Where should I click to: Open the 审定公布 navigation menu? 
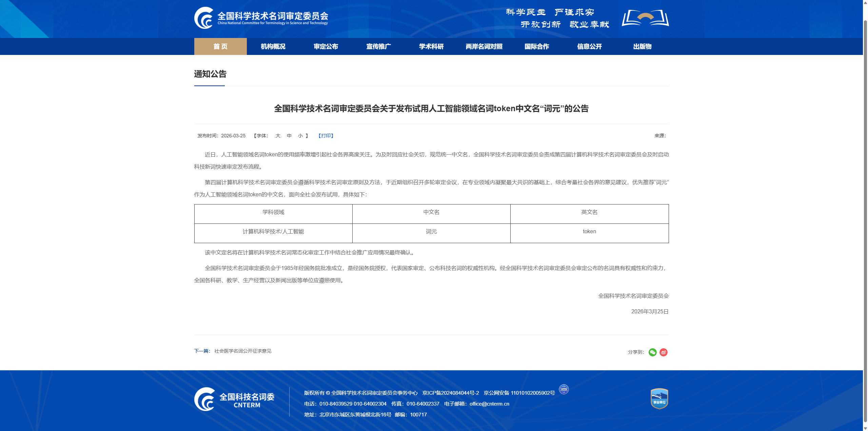point(326,46)
